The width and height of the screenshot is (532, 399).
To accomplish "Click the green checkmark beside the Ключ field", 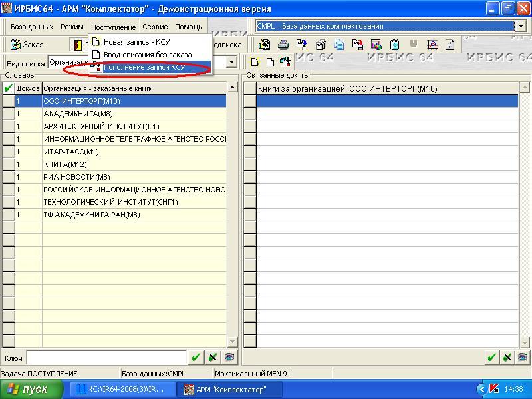I will pos(196,357).
